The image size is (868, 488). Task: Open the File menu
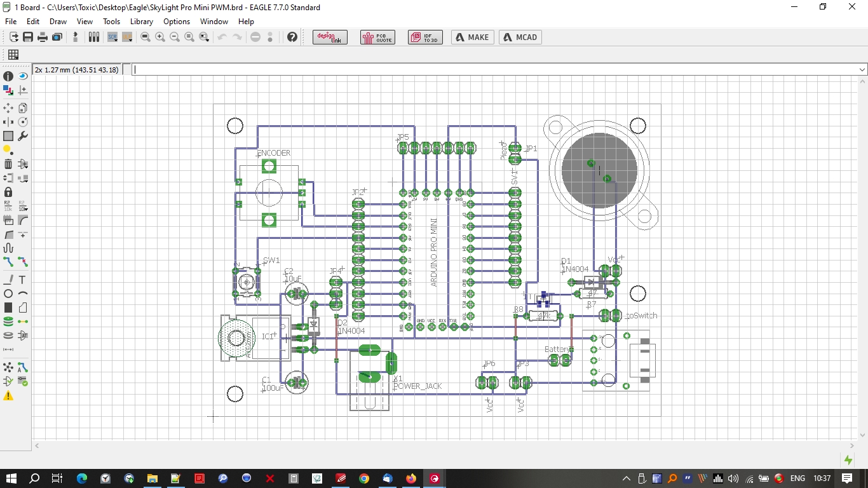click(x=11, y=22)
